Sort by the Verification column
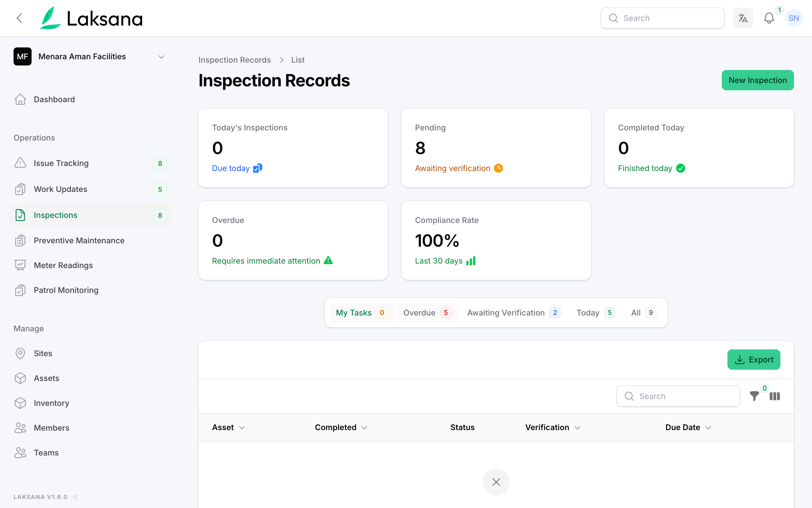The width and height of the screenshot is (812, 508). click(553, 427)
